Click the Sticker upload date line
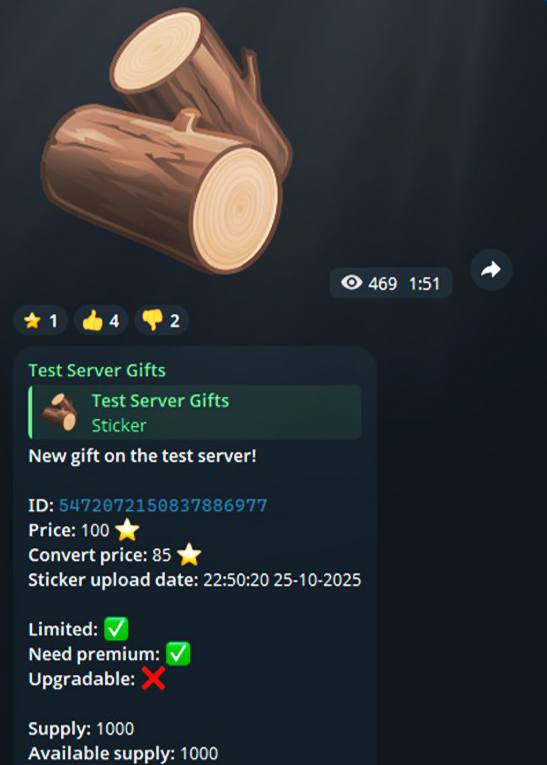This screenshot has width=547, height=765. point(195,580)
